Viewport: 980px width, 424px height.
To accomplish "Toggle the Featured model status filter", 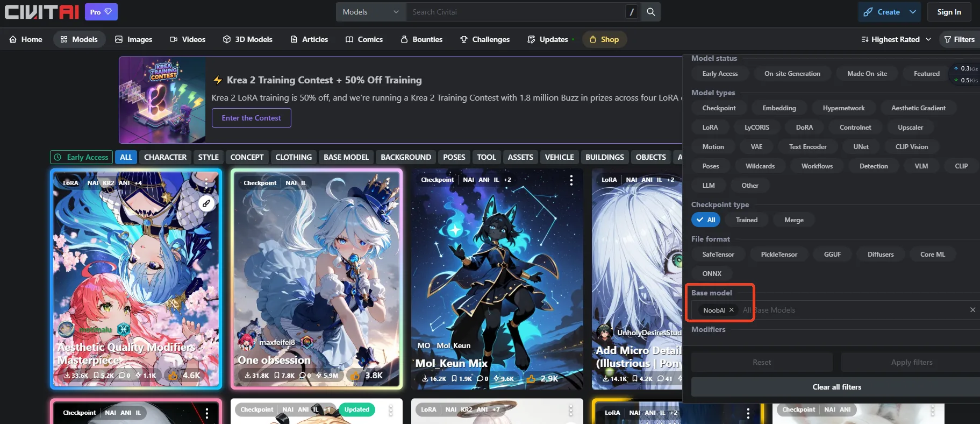I will [x=927, y=74].
